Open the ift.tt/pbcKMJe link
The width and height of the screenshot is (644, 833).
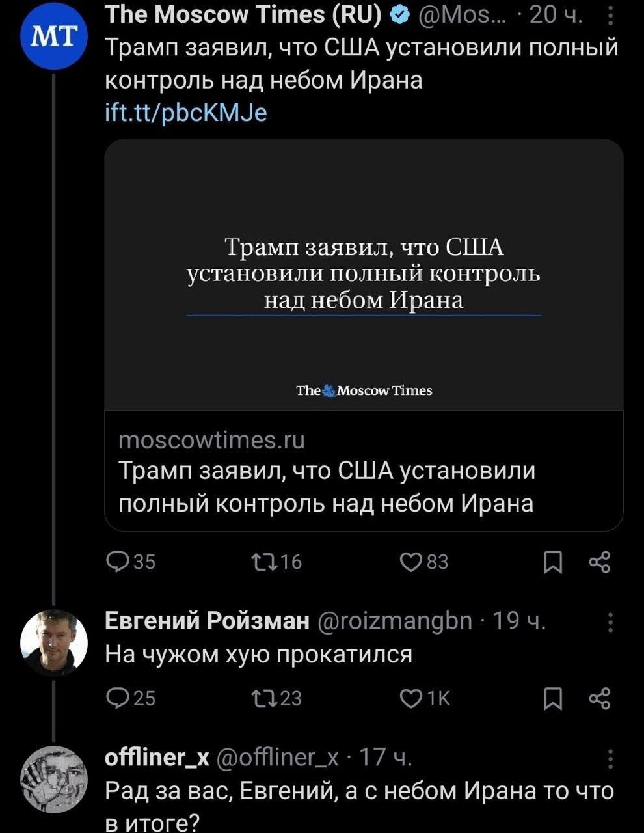pos(185,113)
